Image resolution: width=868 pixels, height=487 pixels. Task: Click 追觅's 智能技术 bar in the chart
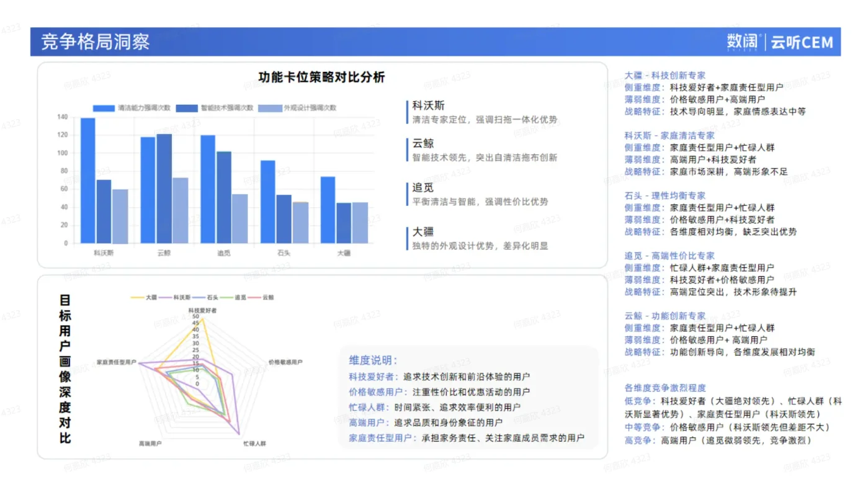click(x=224, y=197)
